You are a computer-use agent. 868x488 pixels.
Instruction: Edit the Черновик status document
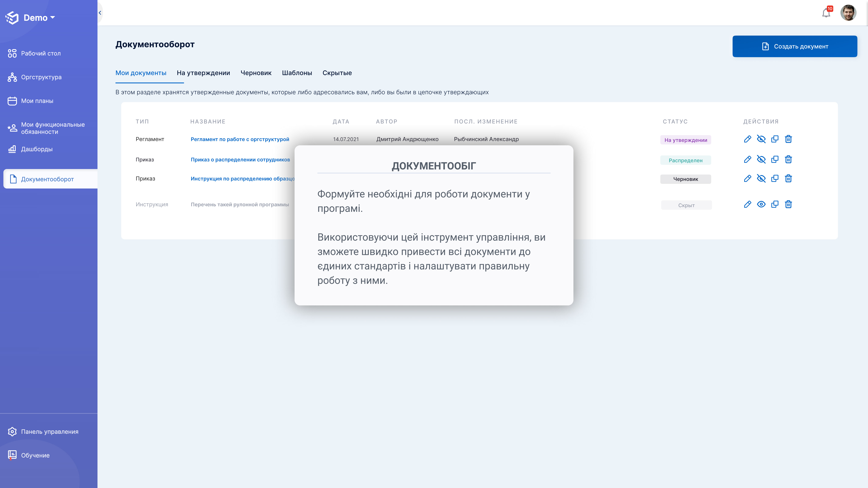click(747, 179)
